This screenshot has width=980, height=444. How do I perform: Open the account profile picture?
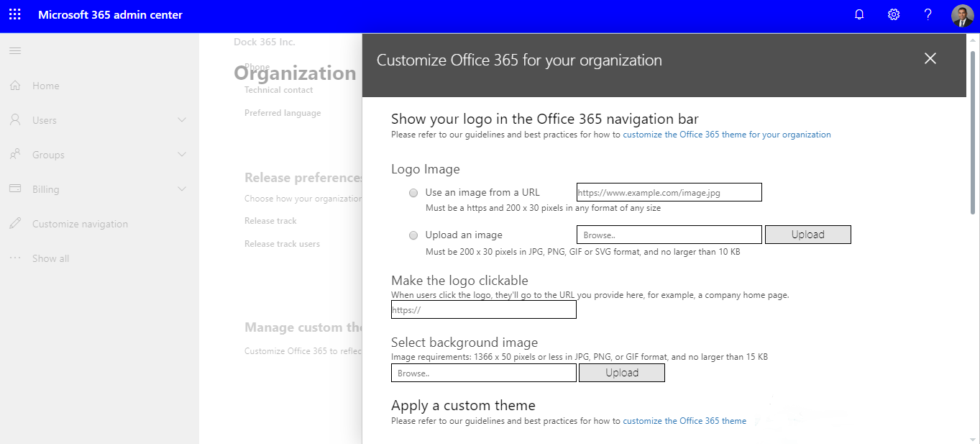click(962, 14)
